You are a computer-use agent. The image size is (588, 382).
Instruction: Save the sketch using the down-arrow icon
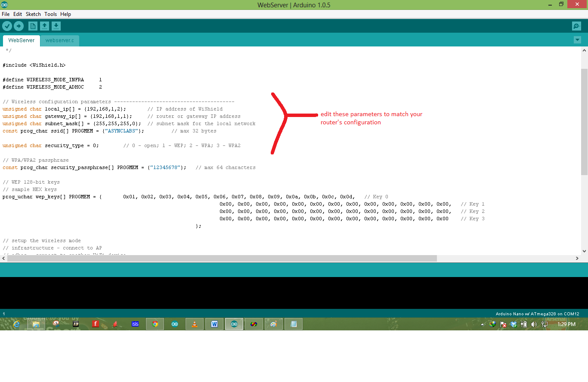(x=56, y=26)
